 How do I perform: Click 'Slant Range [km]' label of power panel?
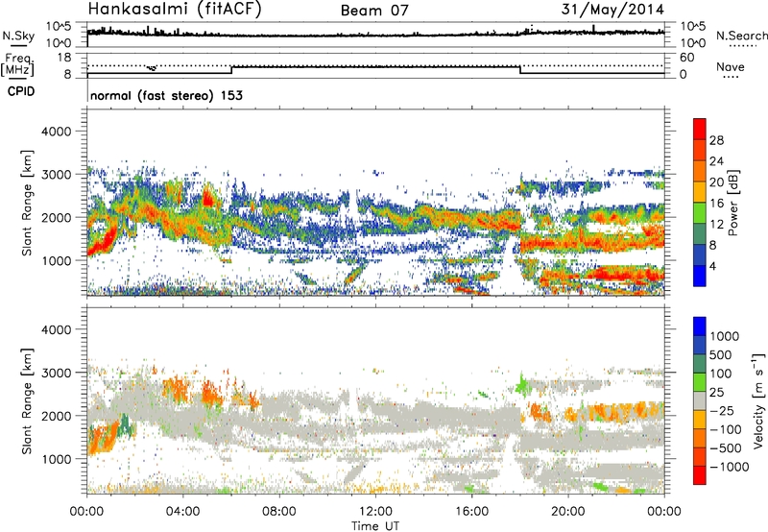28,203
